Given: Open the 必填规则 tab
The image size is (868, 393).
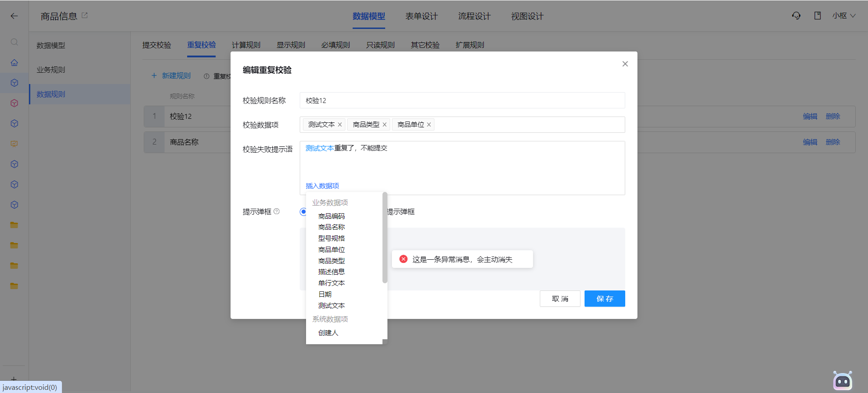Looking at the screenshot, I should pyautogui.click(x=335, y=45).
